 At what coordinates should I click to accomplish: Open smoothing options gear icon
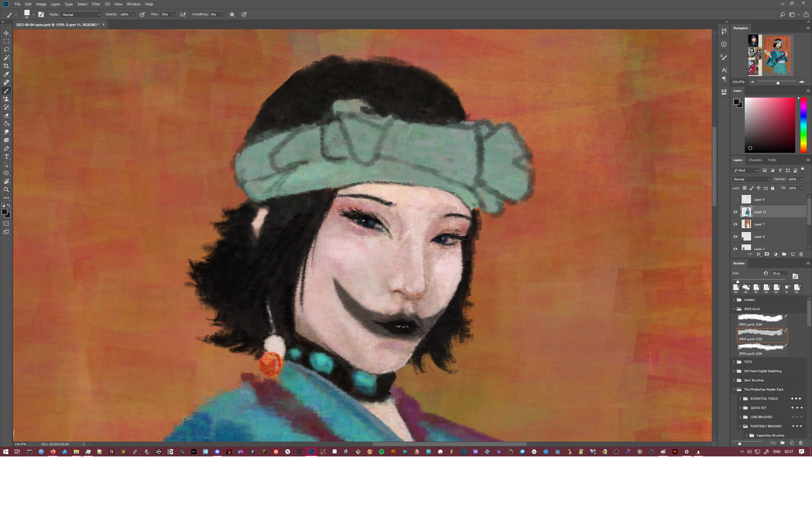tap(232, 15)
